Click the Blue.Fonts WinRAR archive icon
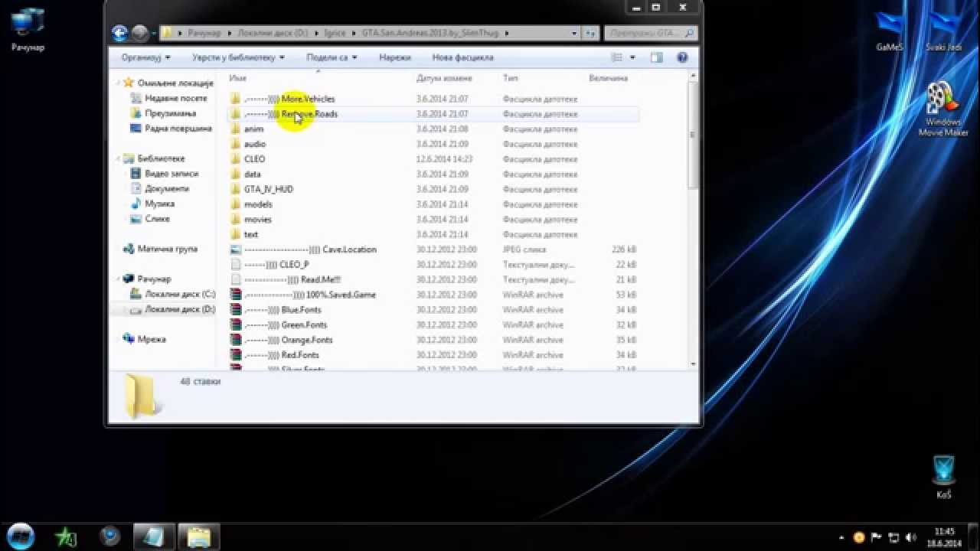Viewport: 980px width, 551px height. coord(236,310)
